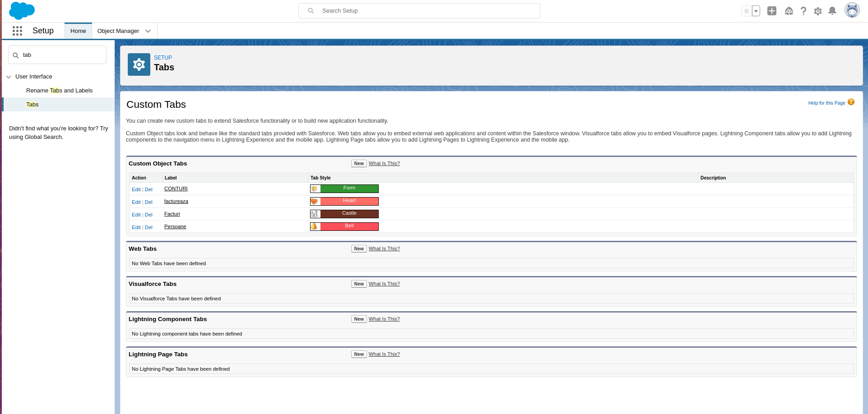Delete the Persoane custom tab

click(x=149, y=228)
